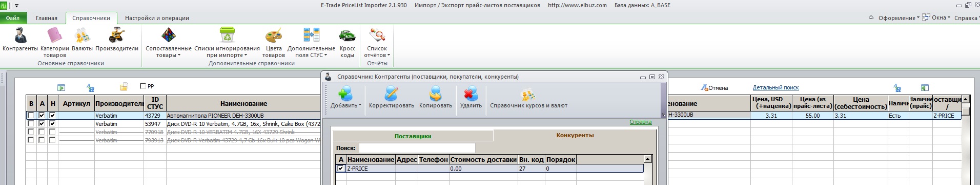Check the B box for ID 53947 row
The width and height of the screenshot is (980, 185).
(31, 124)
